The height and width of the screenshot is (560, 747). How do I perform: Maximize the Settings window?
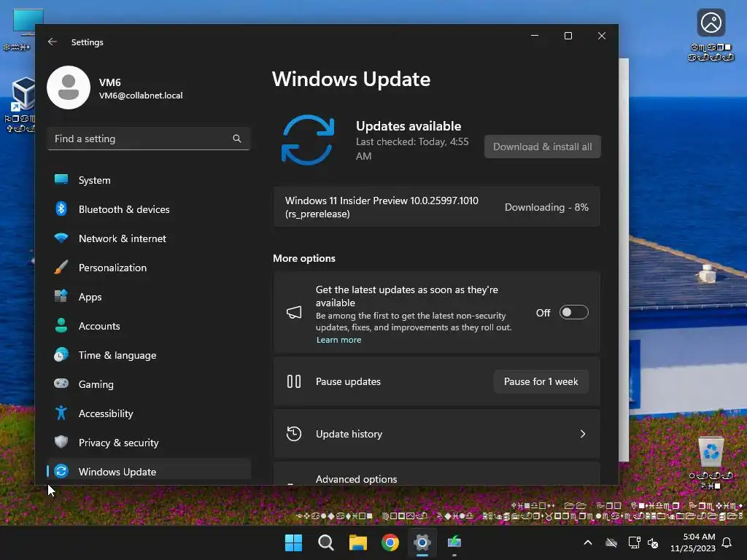pyautogui.click(x=568, y=36)
